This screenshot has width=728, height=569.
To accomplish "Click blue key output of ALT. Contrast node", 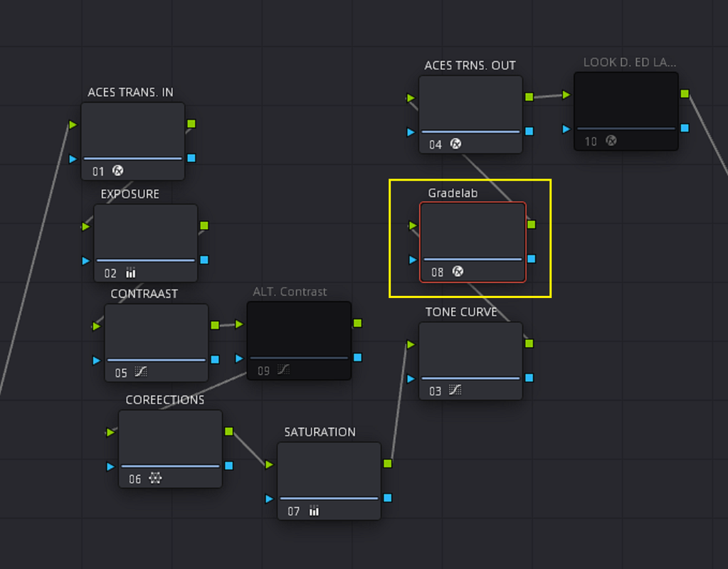I will pos(357,357).
